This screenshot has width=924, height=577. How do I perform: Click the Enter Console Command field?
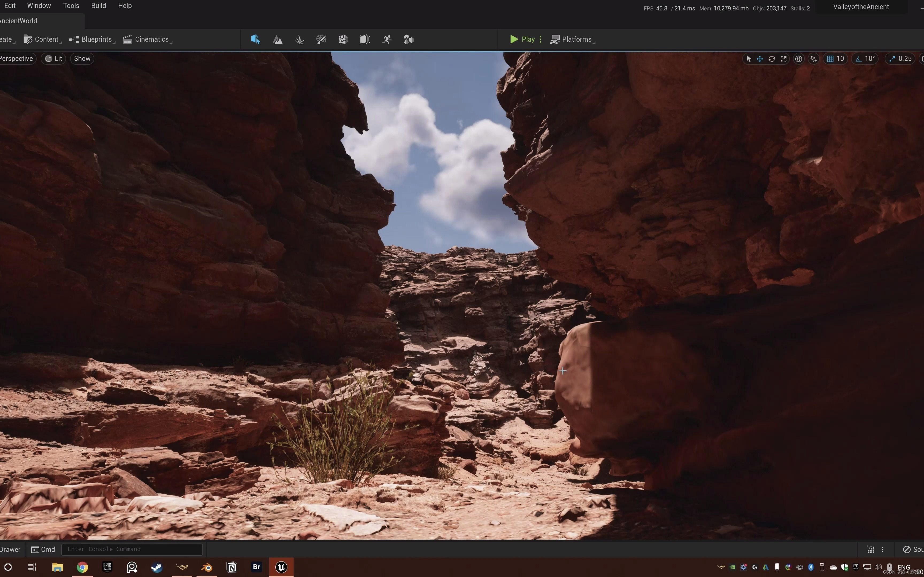click(x=132, y=549)
